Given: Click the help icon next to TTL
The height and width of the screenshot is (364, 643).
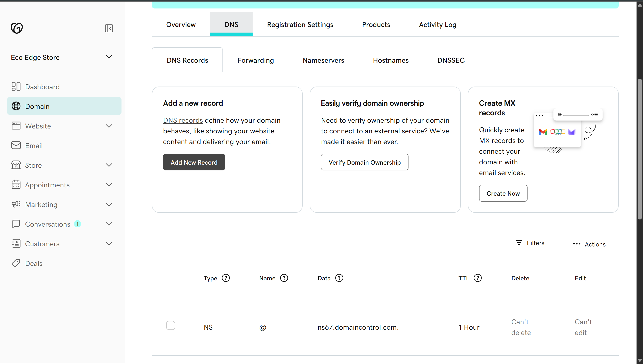Looking at the screenshot, I should coord(478,278).
